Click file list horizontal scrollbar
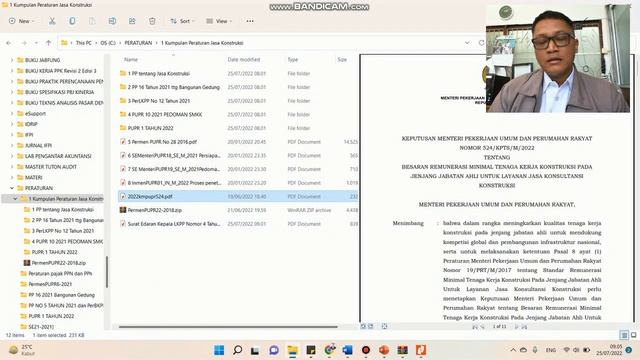 [x=228, y=327]
